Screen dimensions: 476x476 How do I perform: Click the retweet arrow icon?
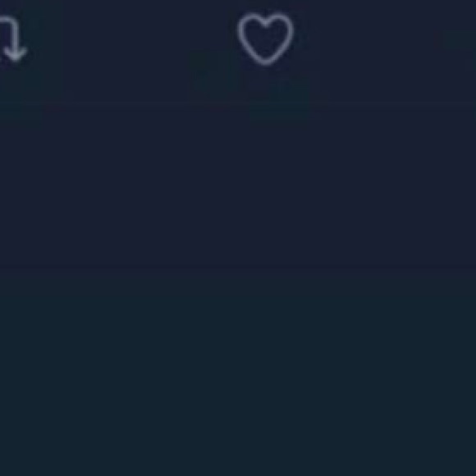tap(12, 39)
